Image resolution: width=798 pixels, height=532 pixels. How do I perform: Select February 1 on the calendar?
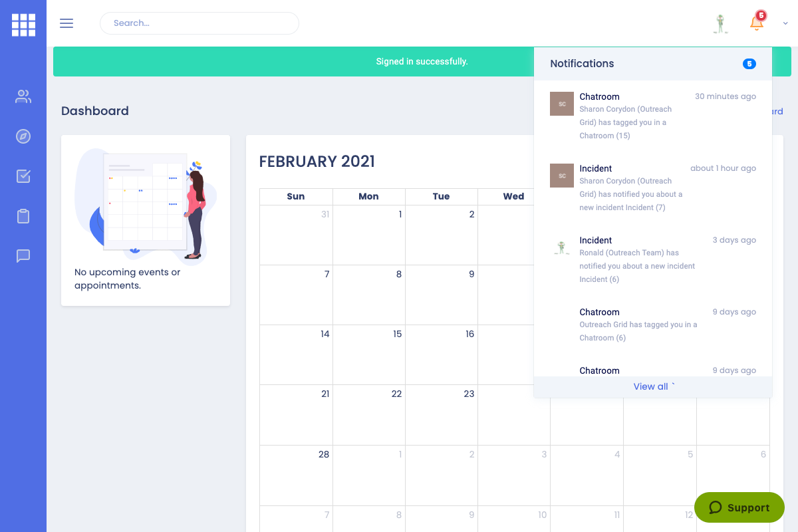(369, 235)
